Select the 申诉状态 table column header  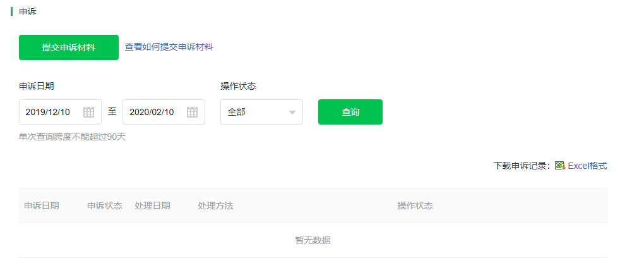pos(105,206)
